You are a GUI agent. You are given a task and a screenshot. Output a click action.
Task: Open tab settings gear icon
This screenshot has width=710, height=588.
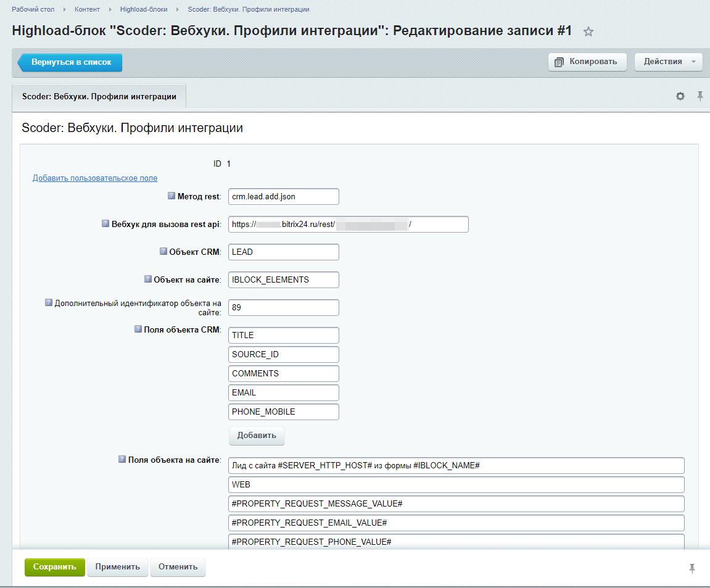click(x=680, y=96)
